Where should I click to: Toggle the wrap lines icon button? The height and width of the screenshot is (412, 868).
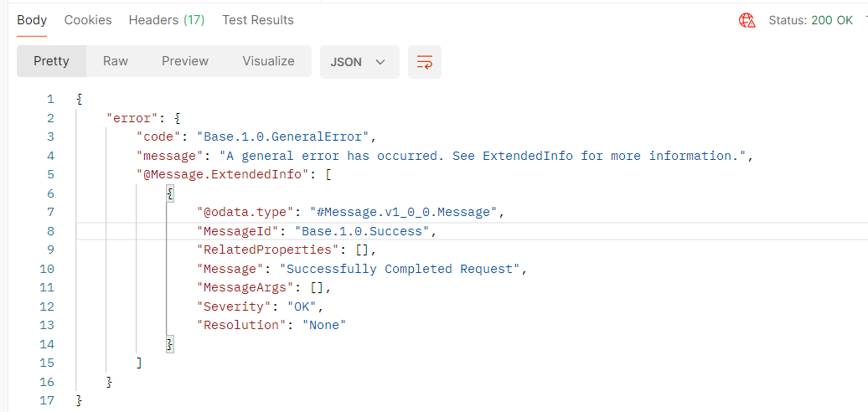[425, 62]
